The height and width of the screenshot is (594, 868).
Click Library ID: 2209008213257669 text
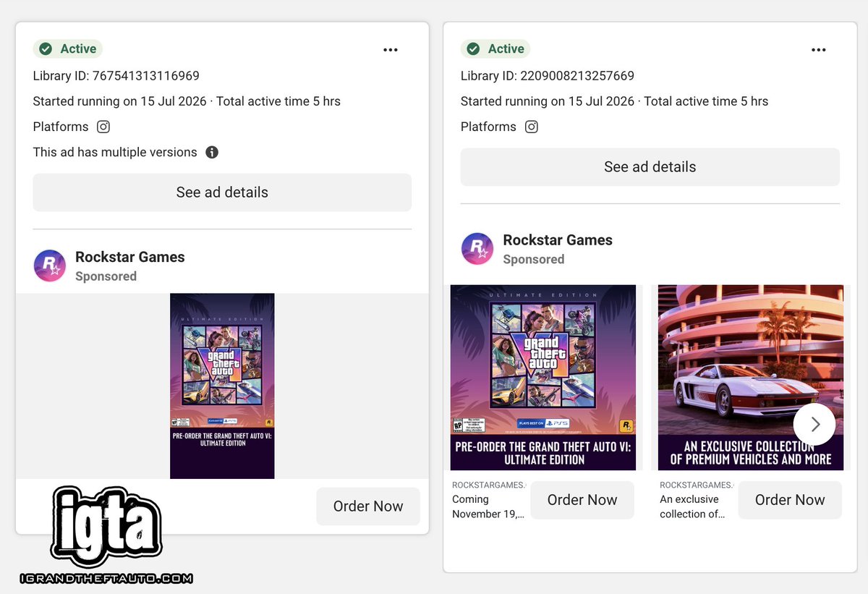[548, 76]
